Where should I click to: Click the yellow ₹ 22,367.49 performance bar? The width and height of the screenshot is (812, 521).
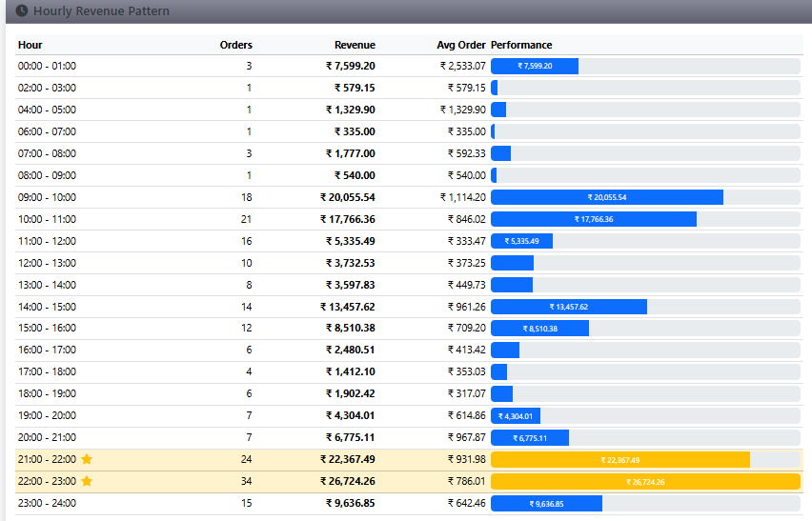tap(620, 460)
